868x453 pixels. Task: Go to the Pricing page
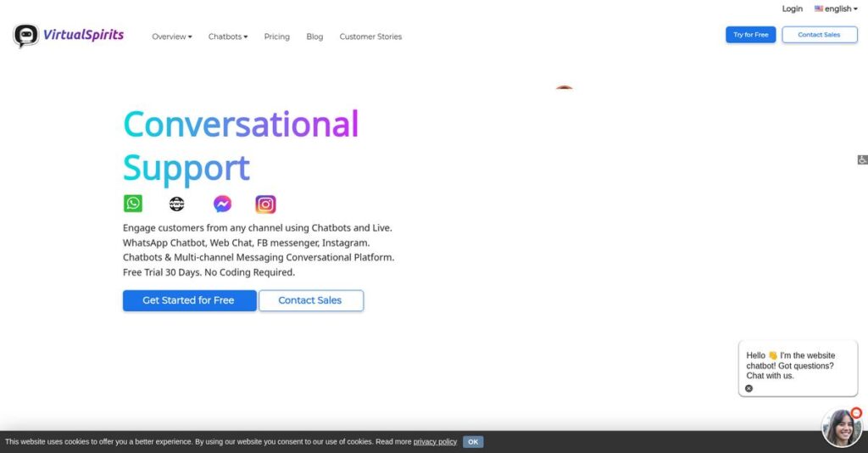coord(277,36)
